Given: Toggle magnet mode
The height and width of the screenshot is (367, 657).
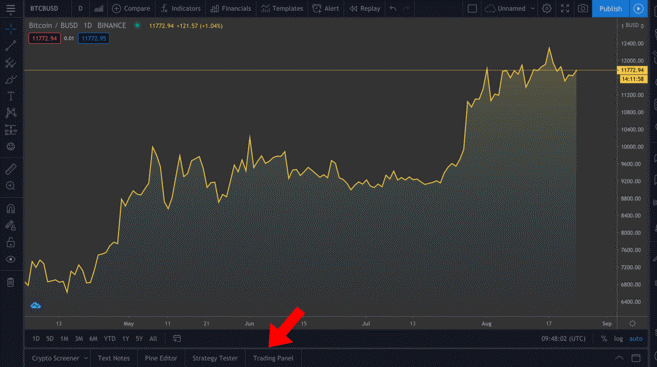Looking at the screenshot, I should (10, 209).
